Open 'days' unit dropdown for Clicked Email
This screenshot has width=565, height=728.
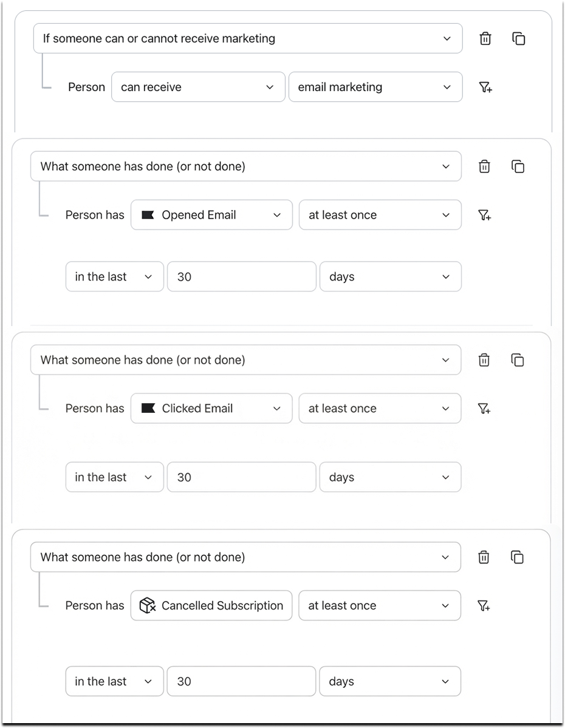pyautogui.click(x=390, y=477)
